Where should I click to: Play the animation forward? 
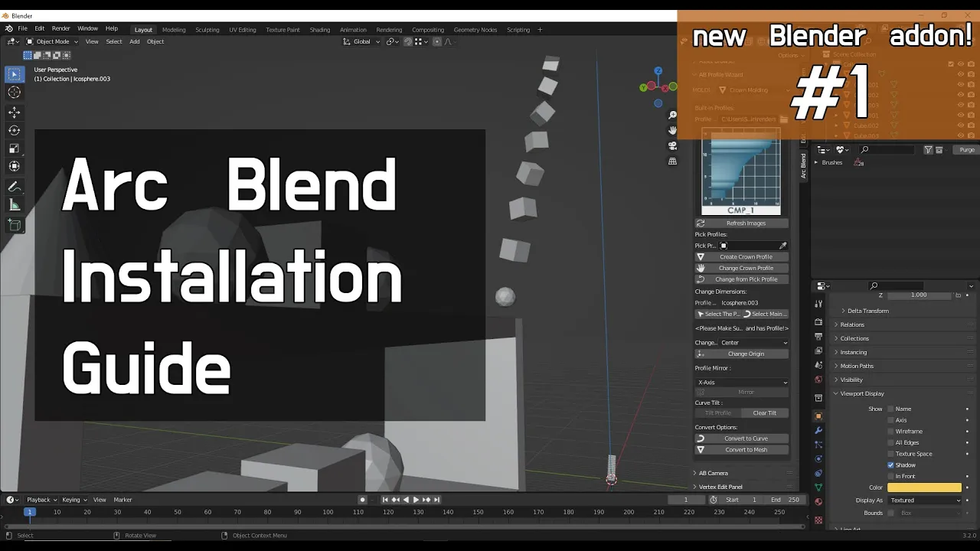pyautogui.click(x=416, y=500)
